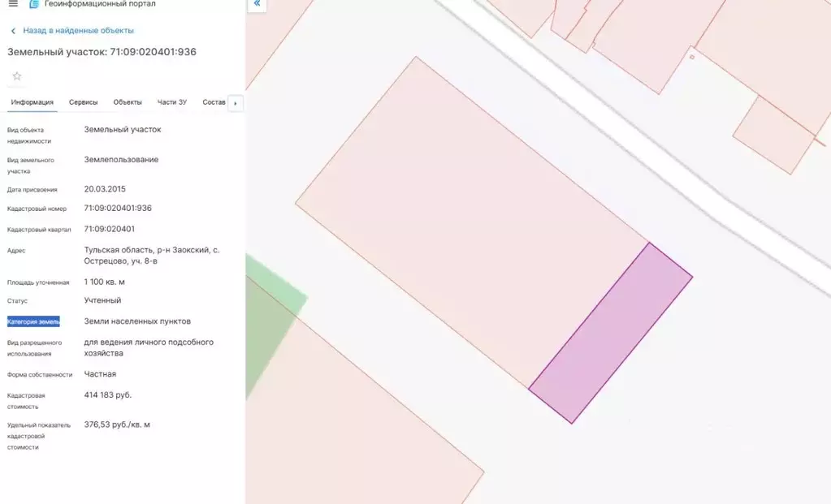Switch to the Сервисы tab

click(x=83, y=102)
